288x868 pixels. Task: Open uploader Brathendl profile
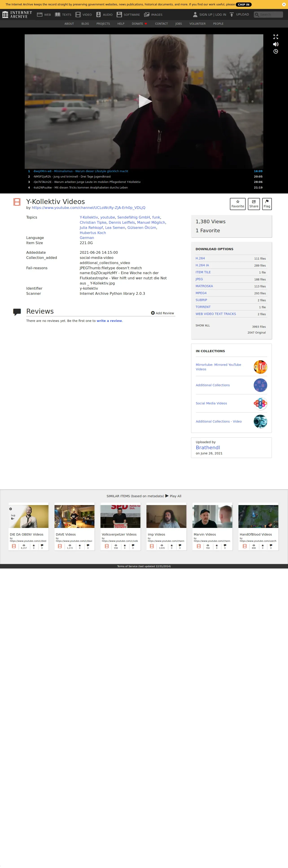point(208,447)
